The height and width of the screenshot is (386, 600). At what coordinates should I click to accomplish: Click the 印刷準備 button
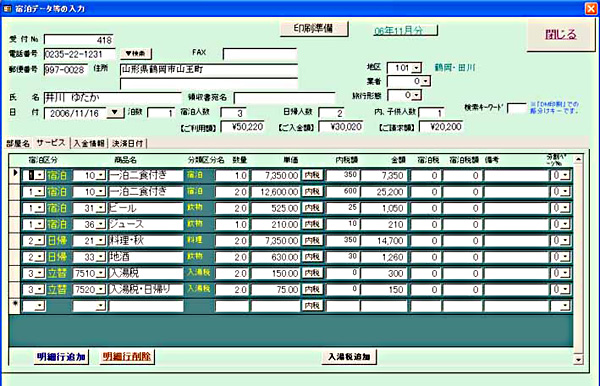(x=314, y=28)
